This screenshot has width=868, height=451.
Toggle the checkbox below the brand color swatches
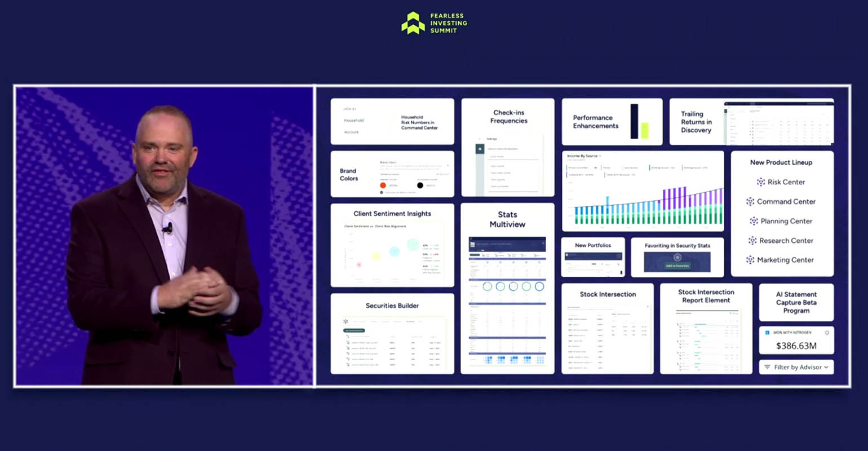pos(382,192)
